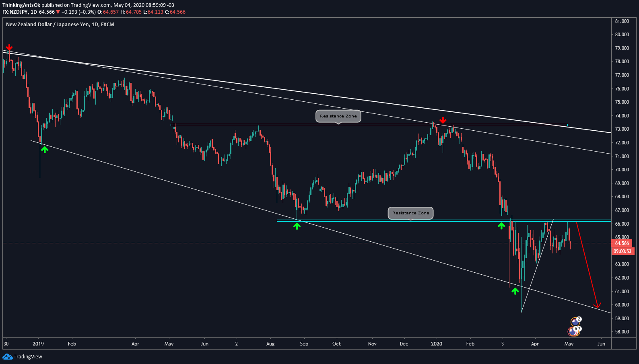
Task: Click the Dec label on the time axis
Action: (x=404, y=344)
